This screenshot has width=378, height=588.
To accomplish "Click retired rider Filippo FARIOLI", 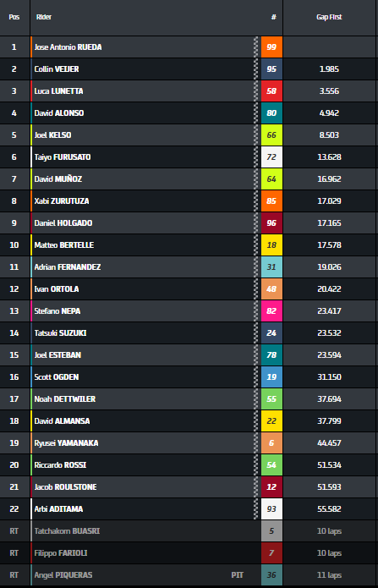I will (x=61, y=552).
